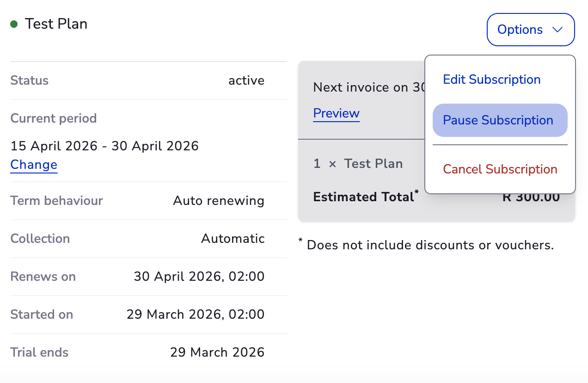
Task: Open the Options dropdown button
Action: (530, 30)
